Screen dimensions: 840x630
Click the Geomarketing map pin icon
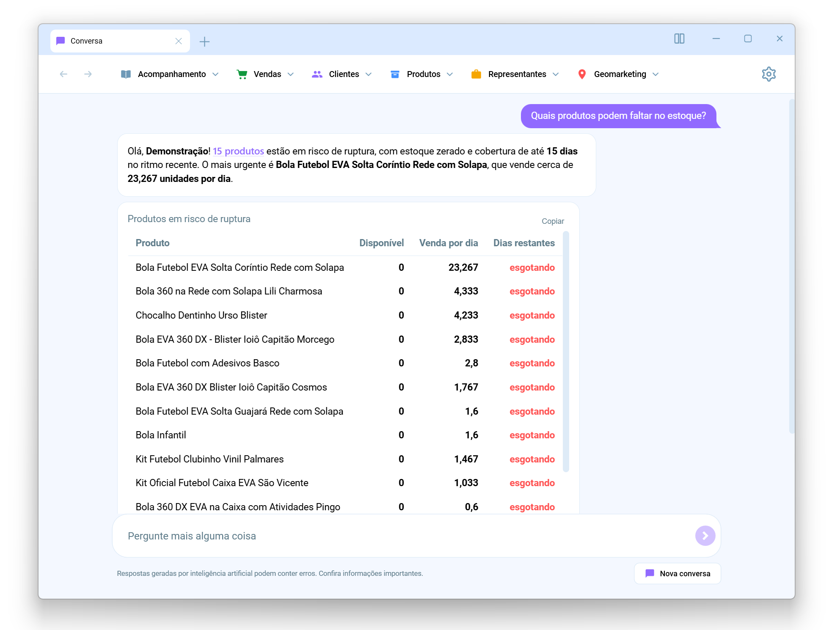[582, 74]
